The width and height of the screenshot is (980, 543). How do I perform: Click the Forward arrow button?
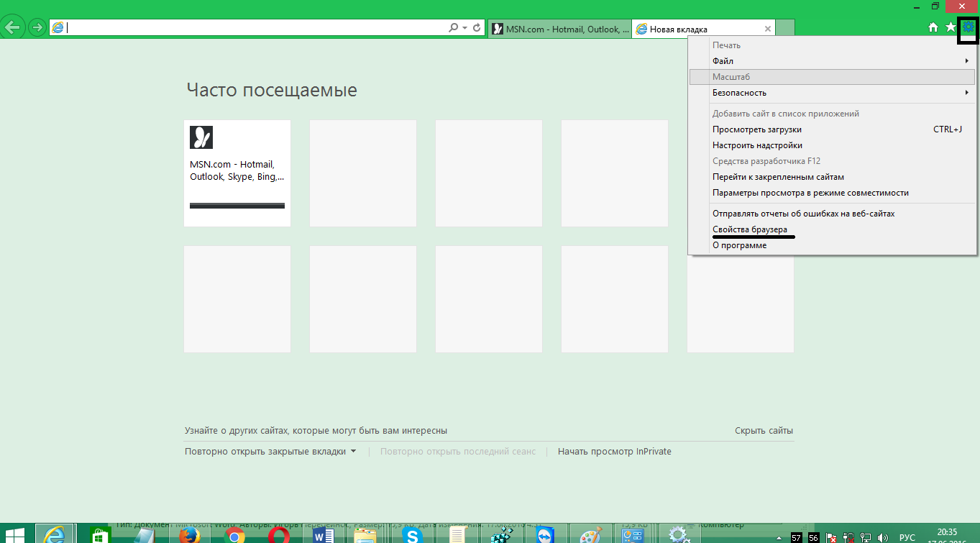pos(37,28)
